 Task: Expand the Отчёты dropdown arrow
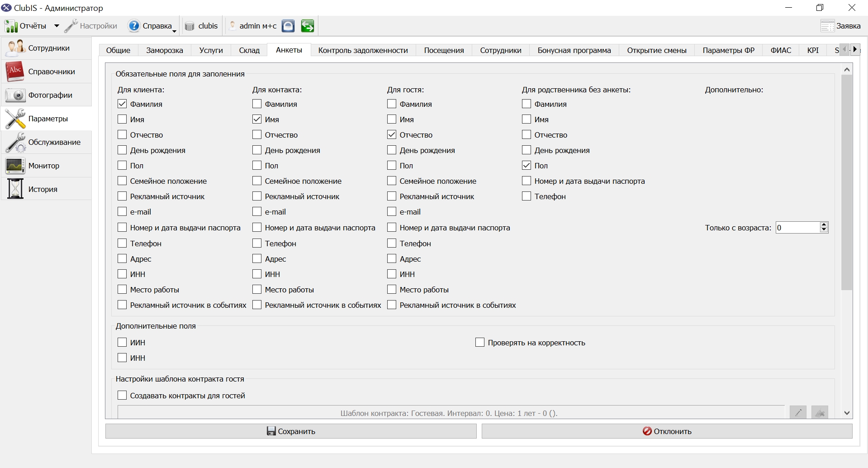click(57, 26)
